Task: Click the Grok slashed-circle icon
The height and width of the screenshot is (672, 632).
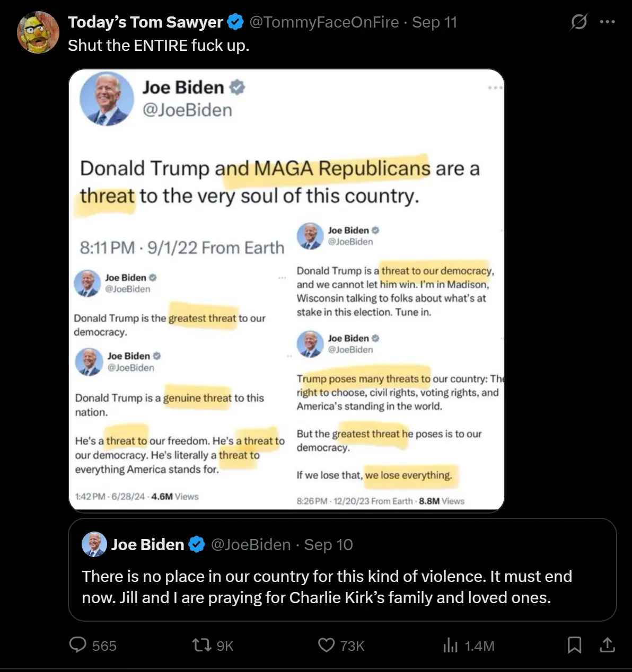Action: tap(579, 22)
